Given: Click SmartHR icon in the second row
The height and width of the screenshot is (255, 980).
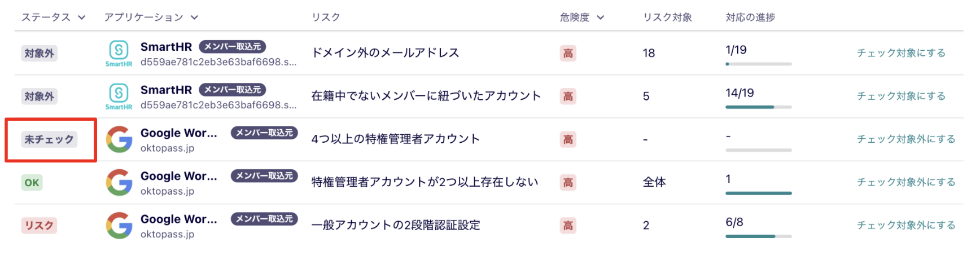Looking at the screenshot, I should coord(119,96).
